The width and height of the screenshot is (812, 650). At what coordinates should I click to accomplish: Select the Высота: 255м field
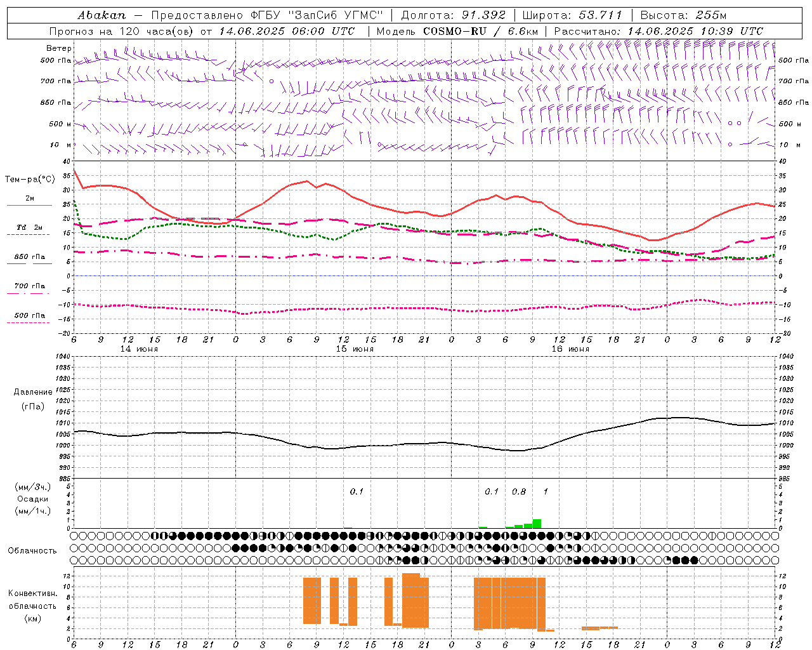click(683, 15)
